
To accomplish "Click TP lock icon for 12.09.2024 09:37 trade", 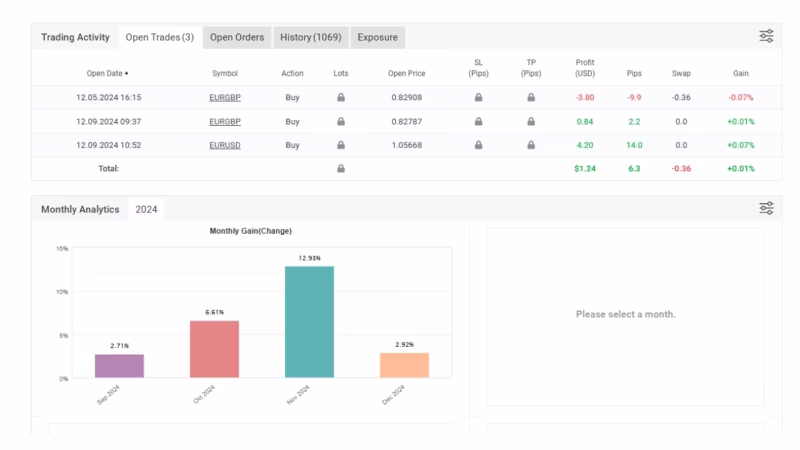I will pos(531,121).
